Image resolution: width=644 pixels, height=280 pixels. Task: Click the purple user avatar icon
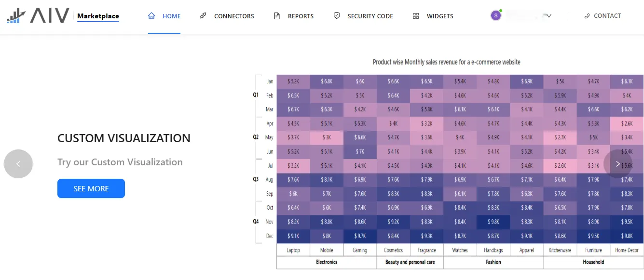click(x=496, y=15)
